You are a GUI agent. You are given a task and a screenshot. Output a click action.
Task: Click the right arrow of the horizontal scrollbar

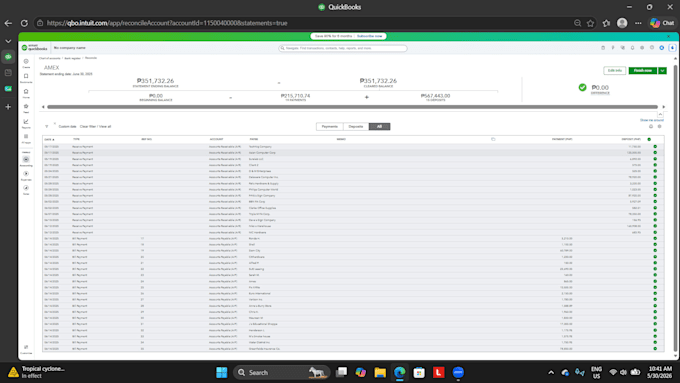pos(664,107)
